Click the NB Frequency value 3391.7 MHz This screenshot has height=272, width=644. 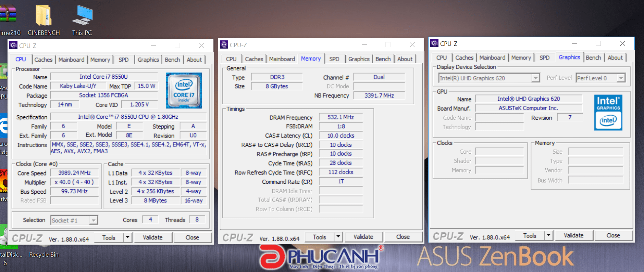click(x=379, y=95)
